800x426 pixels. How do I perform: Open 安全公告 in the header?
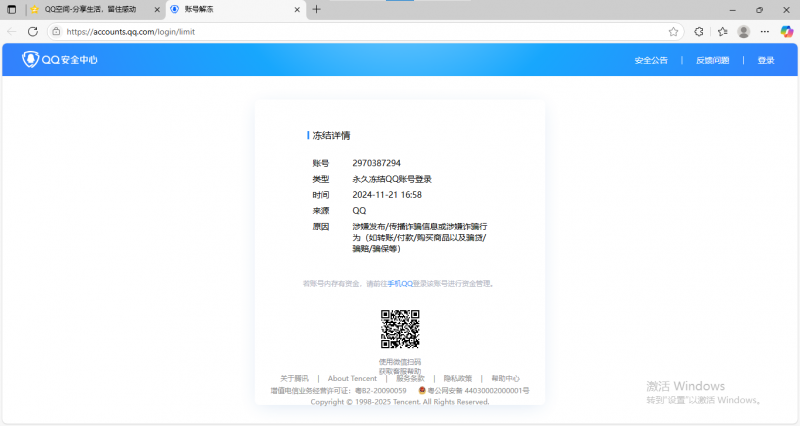pyautogui.click(x=651, y=60)
